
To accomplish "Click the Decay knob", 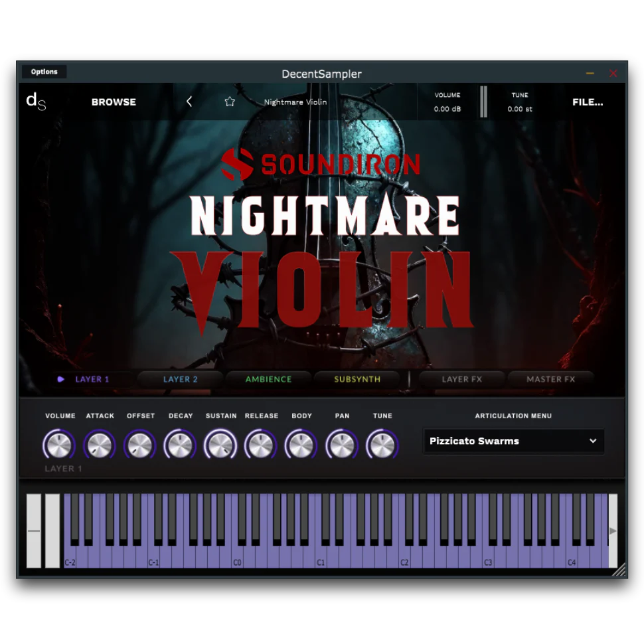I will tap(180, 444).
